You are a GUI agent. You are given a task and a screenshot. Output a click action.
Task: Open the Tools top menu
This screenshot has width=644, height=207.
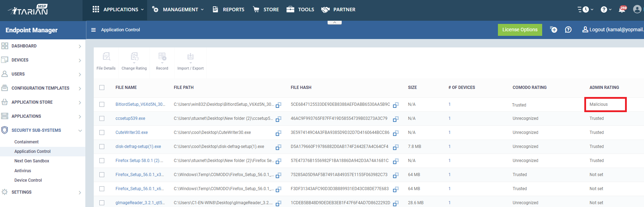(300, 9)
